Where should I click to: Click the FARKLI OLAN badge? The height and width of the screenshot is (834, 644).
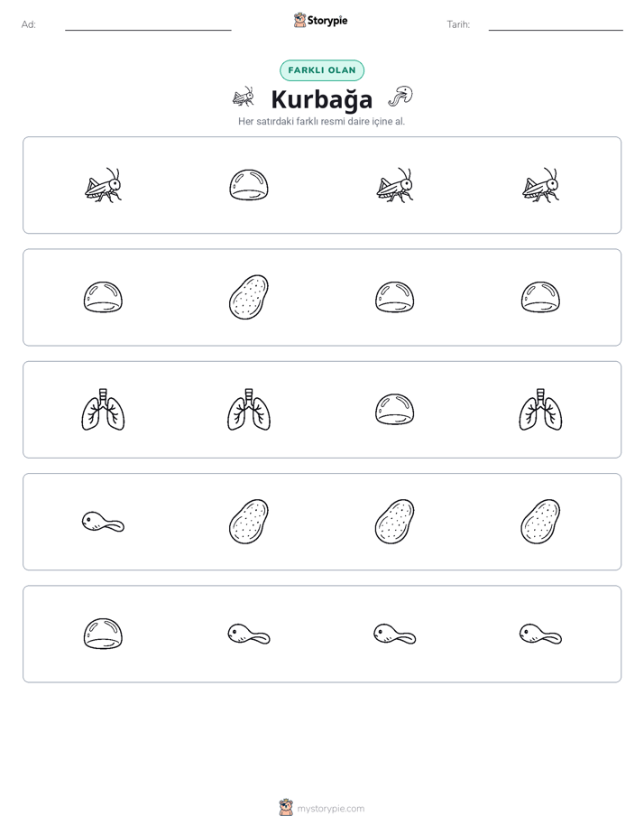[x=322, y=70]
